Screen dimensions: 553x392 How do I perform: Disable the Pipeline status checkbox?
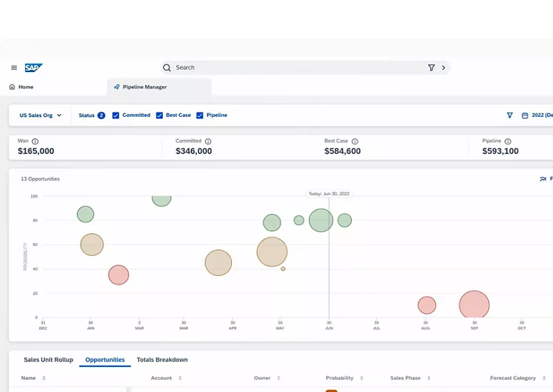pos(200,115)
